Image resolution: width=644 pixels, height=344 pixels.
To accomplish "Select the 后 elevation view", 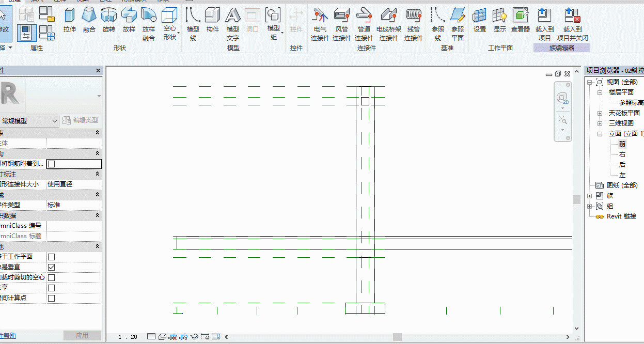I will [x=622, y=165].
